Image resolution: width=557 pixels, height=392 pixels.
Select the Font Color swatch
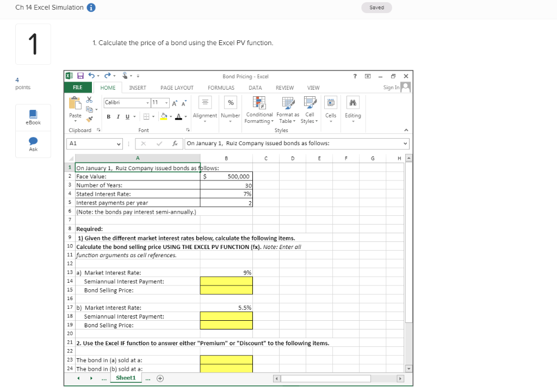click(x=178, y=116)
